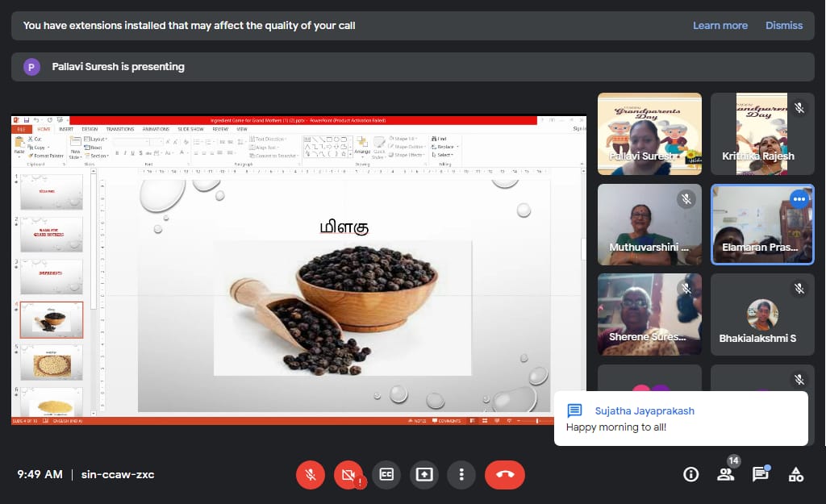Click the Muthuvarshini video tile

tap(649, 224)
